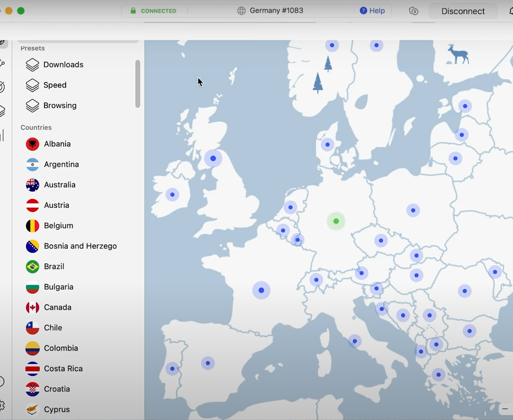Screen dimensions: 513x420
Task: Click the Albania map pin
Action: [x=421, y=352]
